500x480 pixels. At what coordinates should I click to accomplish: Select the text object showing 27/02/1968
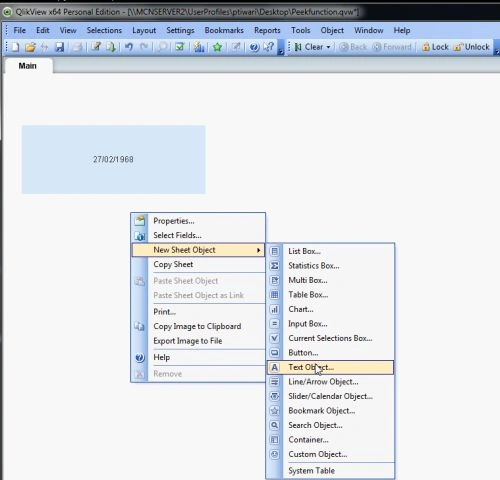113,159
